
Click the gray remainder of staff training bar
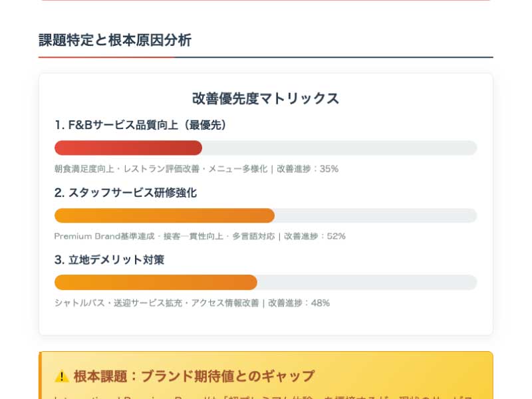376,215
